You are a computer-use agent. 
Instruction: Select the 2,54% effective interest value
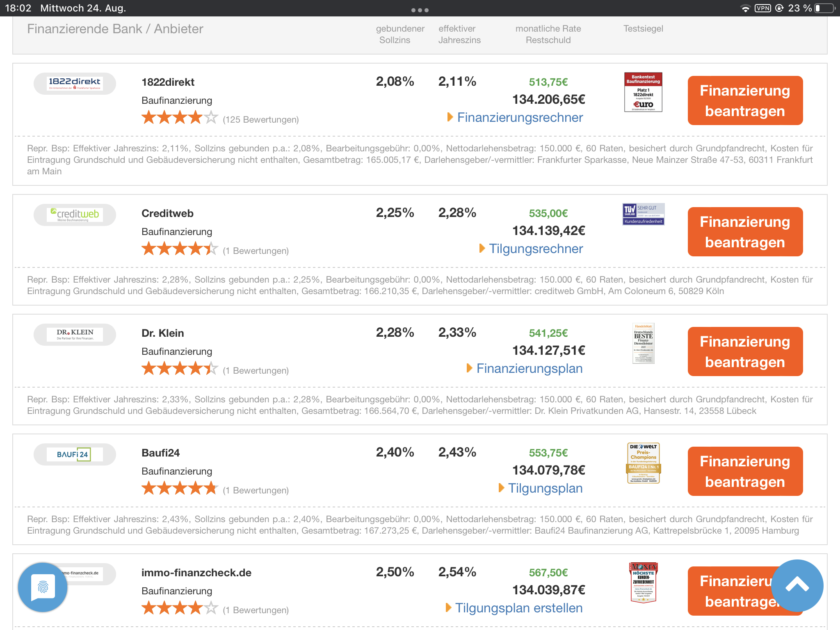point(457,572)
